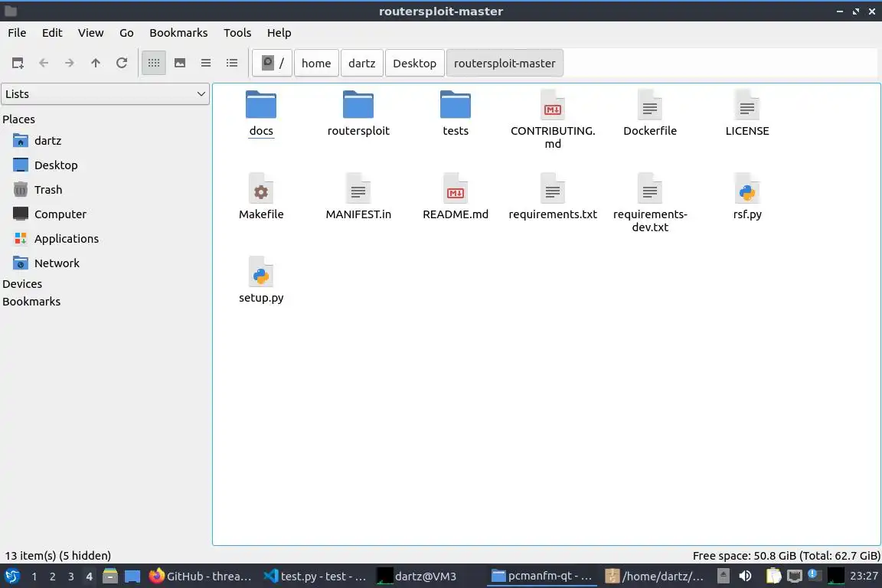
Task: Switch to compact view mode
Action: (x=206, y=63)
